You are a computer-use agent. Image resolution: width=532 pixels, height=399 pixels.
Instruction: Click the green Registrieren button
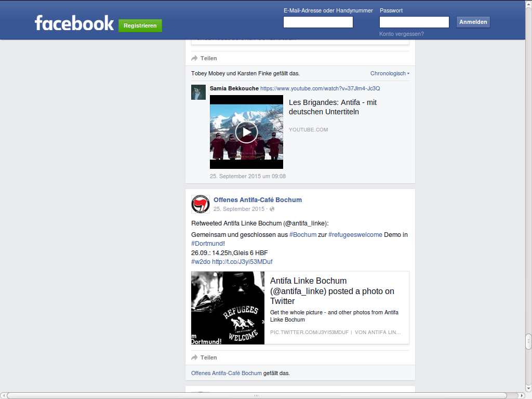140,25
